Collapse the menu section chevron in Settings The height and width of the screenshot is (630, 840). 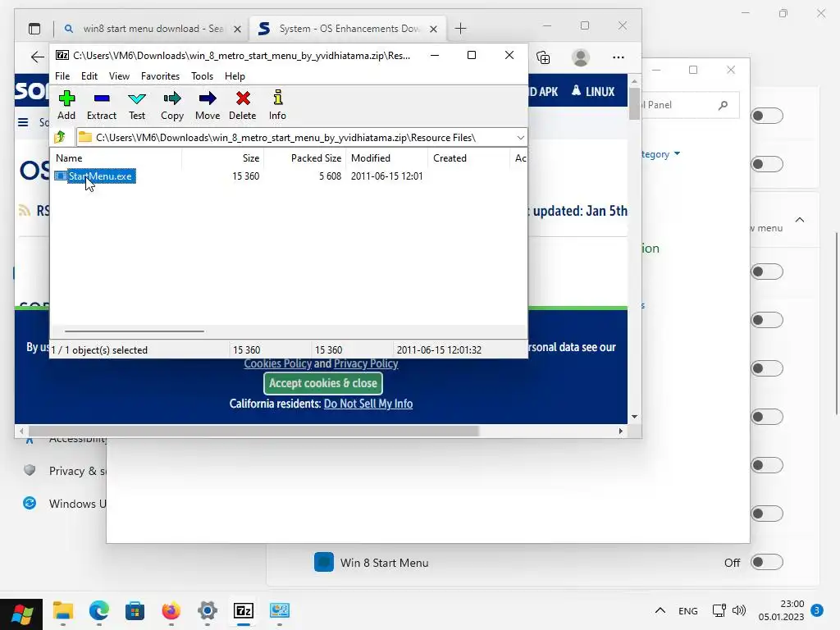pyautogui.click(x=800, y=220)
